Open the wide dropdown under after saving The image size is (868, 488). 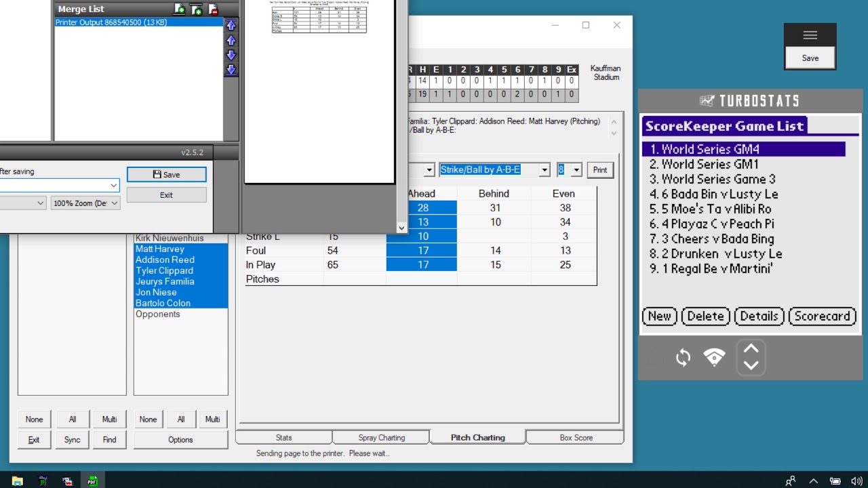pos(60,185)
